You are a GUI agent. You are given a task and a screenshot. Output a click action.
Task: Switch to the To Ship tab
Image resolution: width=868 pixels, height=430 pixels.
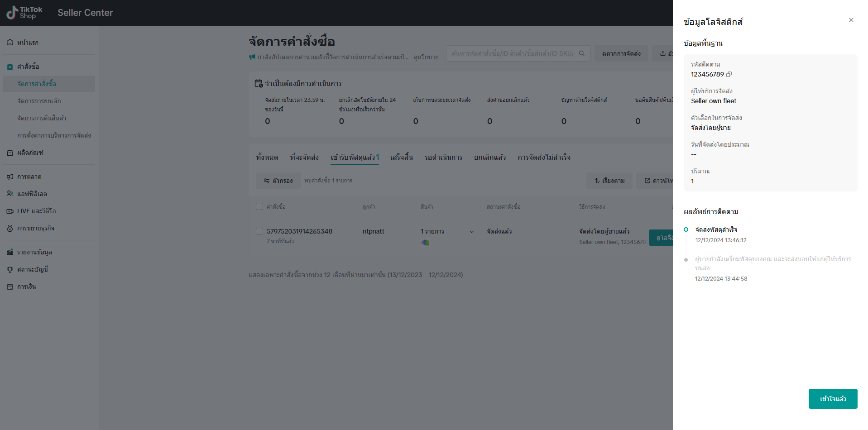click(x=304, y=157)
